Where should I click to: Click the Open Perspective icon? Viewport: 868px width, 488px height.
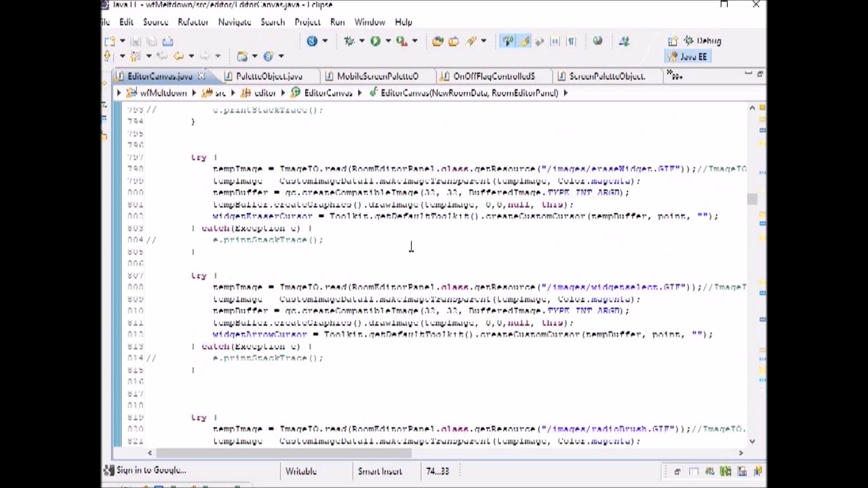[x=673, y=41]
